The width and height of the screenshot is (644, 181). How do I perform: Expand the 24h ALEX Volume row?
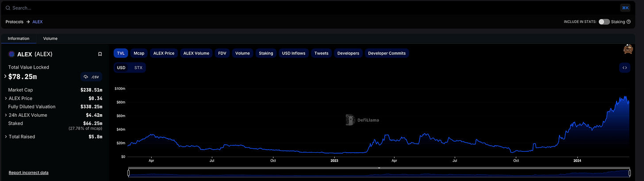[x=6, y=115]
